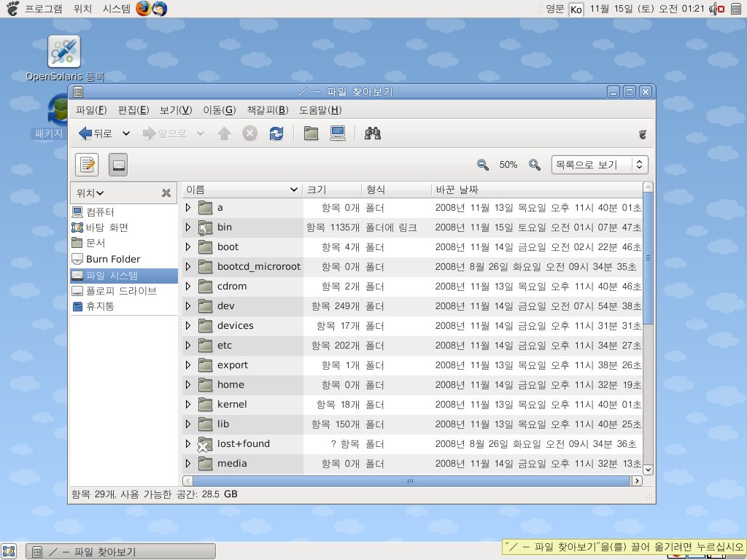
Task: Expand the boot folder row
Action: point(188,246)
